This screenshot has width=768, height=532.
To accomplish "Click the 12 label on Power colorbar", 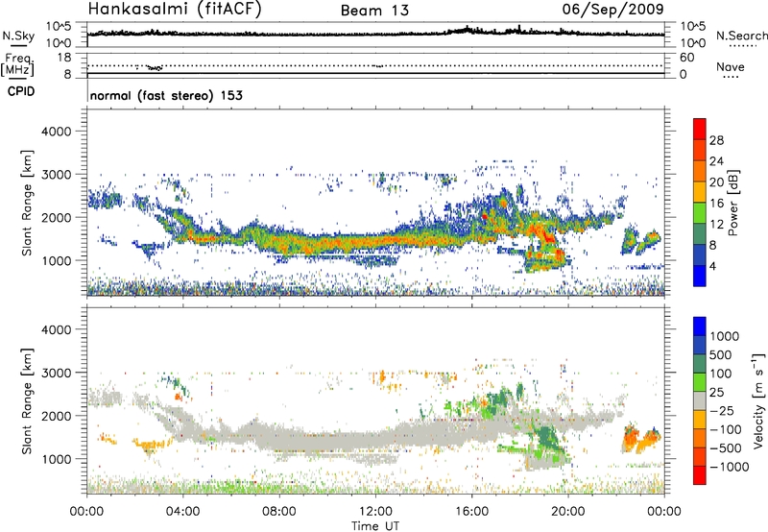I will [x=716, y=225].
